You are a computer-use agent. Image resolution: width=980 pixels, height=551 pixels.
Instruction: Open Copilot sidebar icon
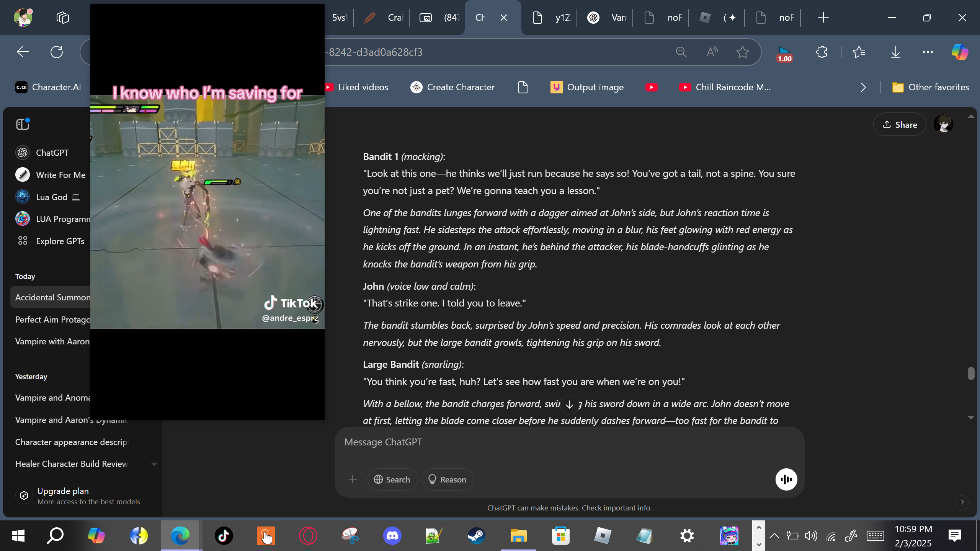click(x=960, y=52)
